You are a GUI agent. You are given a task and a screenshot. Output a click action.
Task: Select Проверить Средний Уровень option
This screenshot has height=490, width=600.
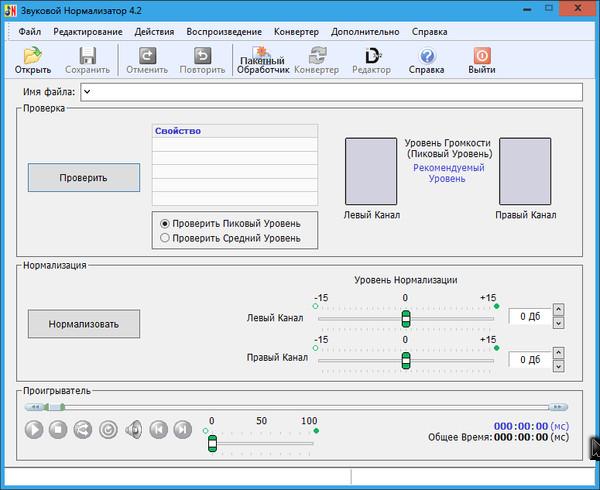point(165,238)
